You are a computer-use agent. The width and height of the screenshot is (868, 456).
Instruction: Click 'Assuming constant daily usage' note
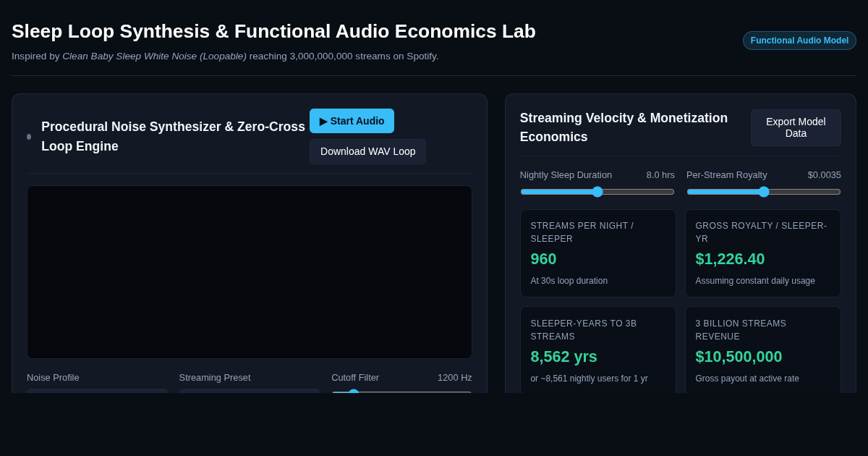755,281
